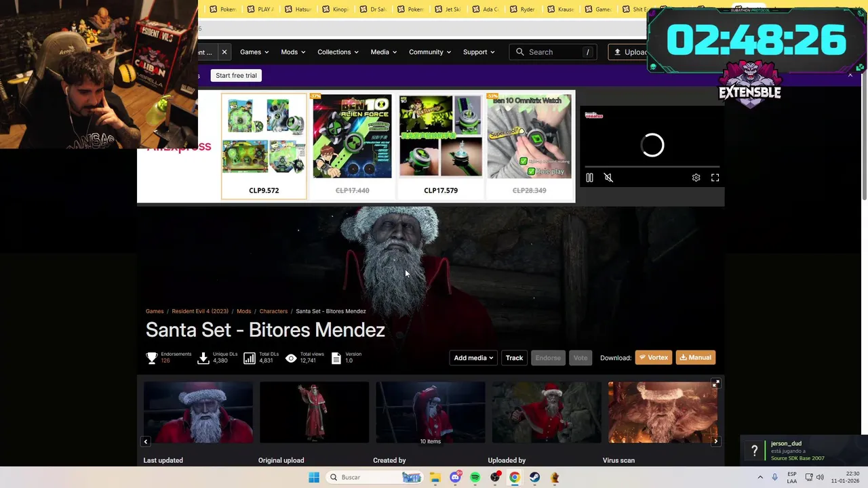Open the Santa face close-up thumbnail
The image size is (868, 488).
pos(198,412)
